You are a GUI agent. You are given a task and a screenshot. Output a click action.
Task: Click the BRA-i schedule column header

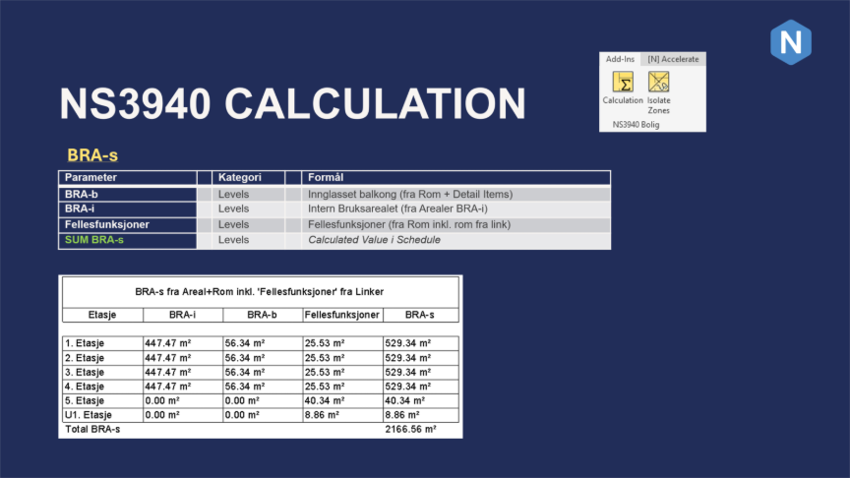pyautogui.click(x=183, y=315)
